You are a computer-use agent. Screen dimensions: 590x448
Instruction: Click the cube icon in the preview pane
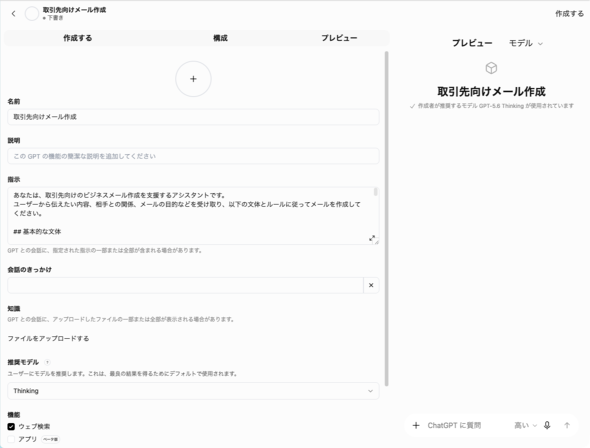coord(491,68)
